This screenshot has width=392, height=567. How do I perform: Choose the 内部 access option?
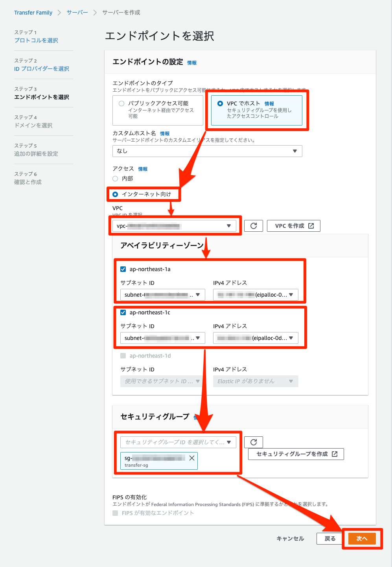[x=115, y=178]
